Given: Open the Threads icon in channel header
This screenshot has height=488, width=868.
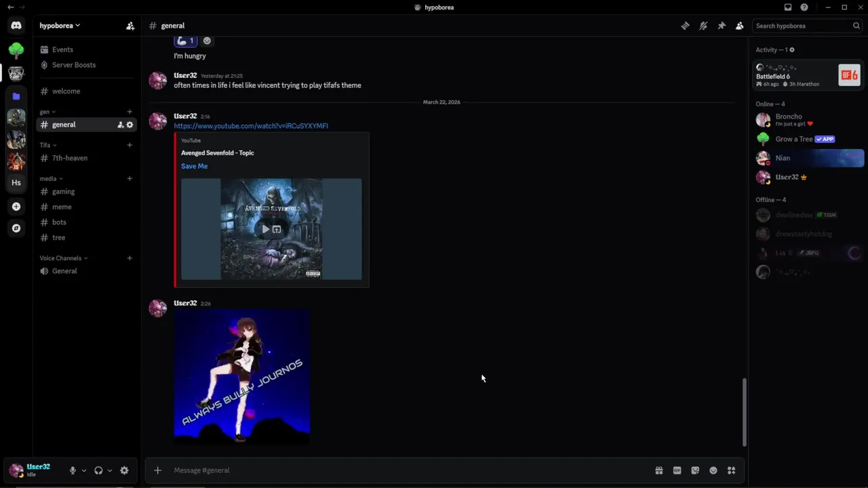Looking at the screenshot, I should click(686, 26).
